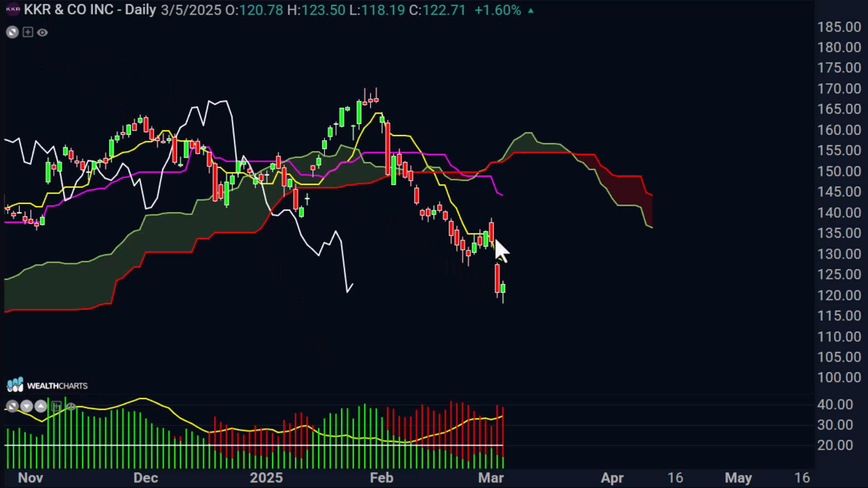This screenshot has width=868, height=488.
Task: Click the 155.00 price axis label
Action: pyautogui.click(x=839, y=150)
